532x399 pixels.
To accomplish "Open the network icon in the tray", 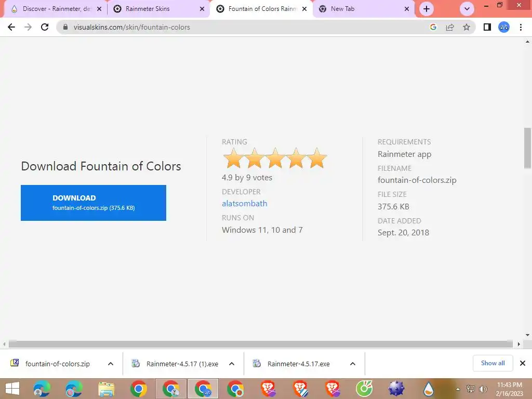I will coord(470,389).
